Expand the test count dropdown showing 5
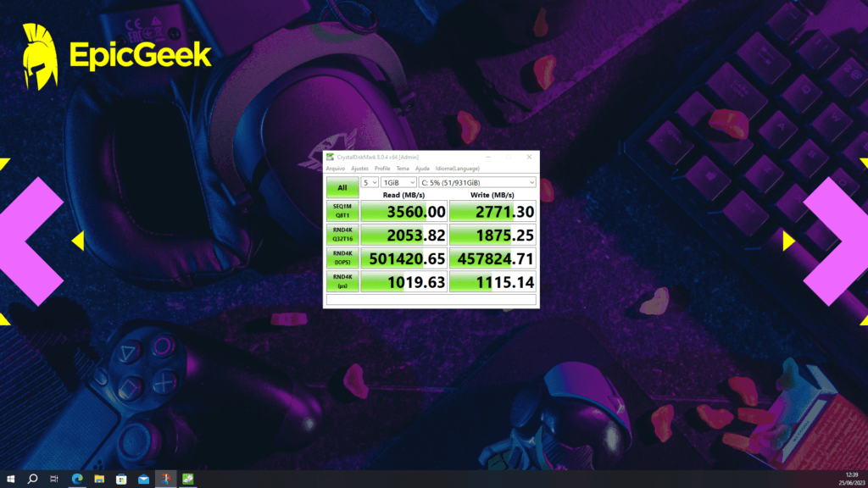Image resolution: width=868 pixels, height=488 pixels. click(x=370, y=182)
